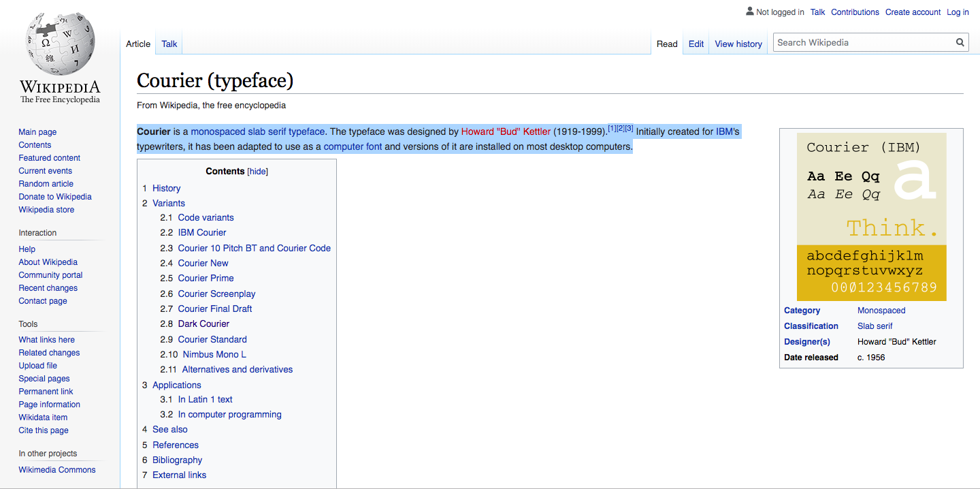Jump to Code variants subsection
The height and width of the screenshot is (489, 980).
point(206,218)
